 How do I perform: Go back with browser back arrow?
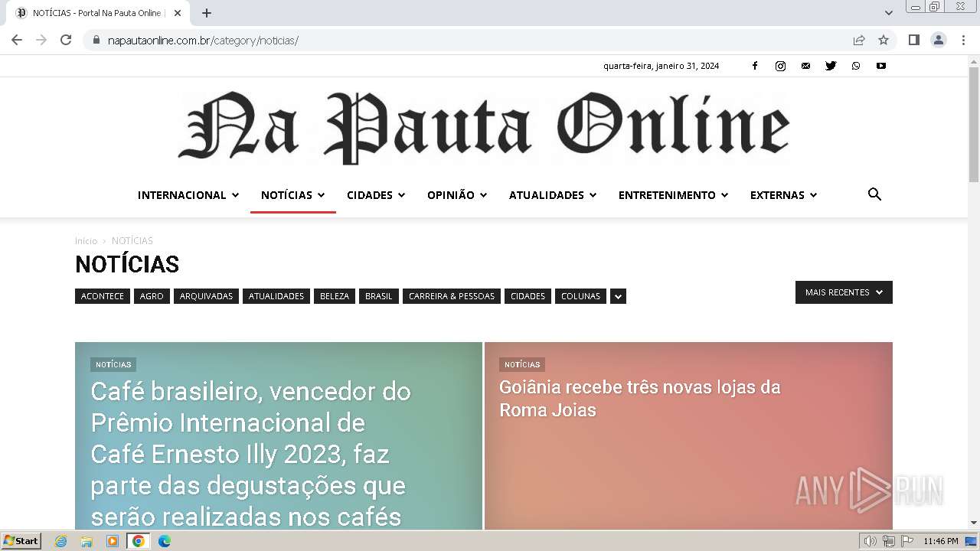[17, 40]
